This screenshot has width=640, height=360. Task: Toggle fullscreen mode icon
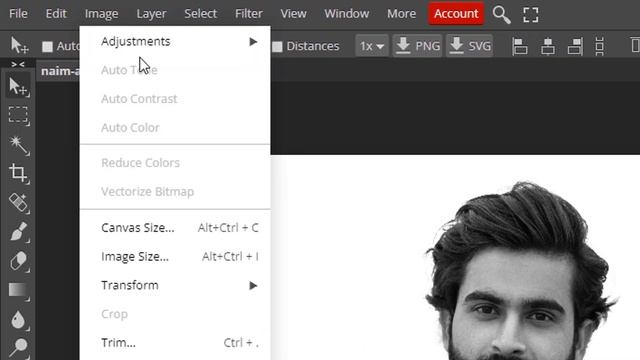[531, 15]
